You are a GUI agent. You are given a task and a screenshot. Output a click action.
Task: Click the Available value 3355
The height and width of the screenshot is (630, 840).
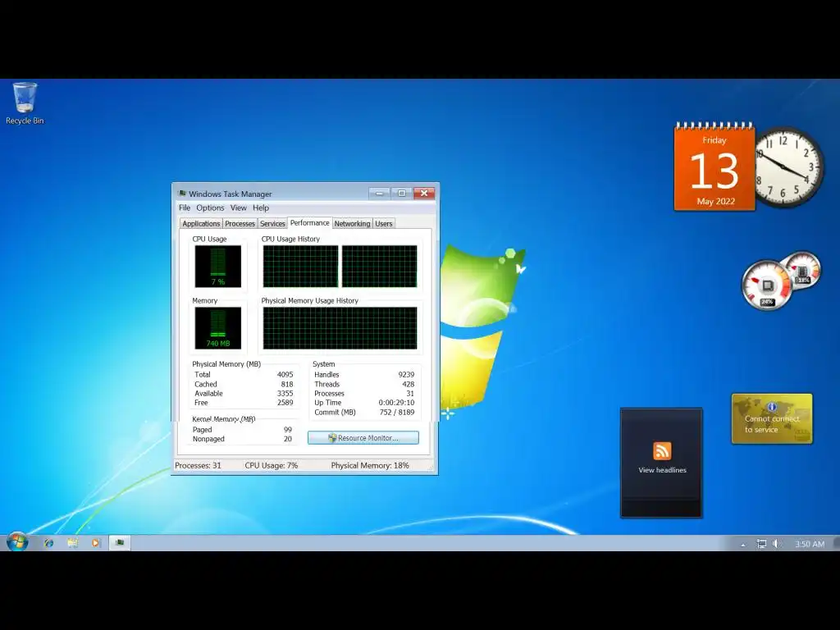tap(285, 393)
